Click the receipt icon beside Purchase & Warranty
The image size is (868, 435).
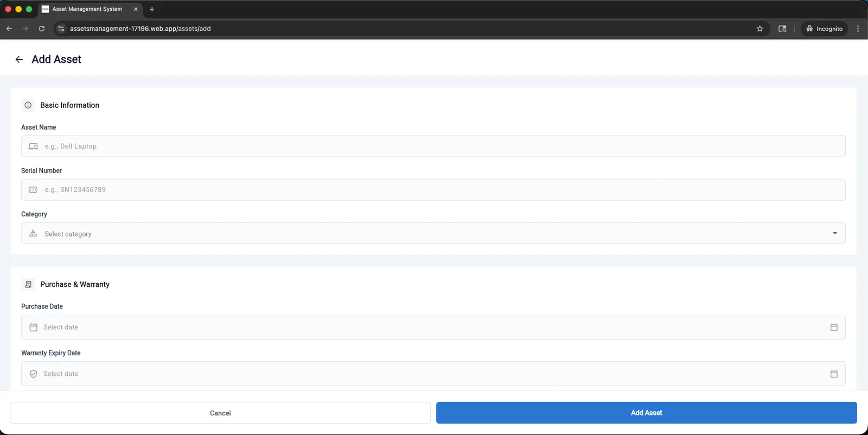[x=28, y=284]
